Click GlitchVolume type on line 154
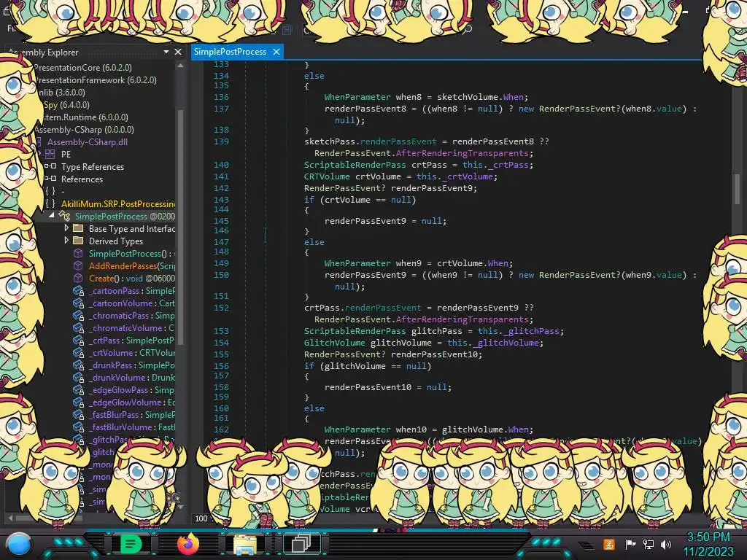Screen dimensions: 747x560 334,343
